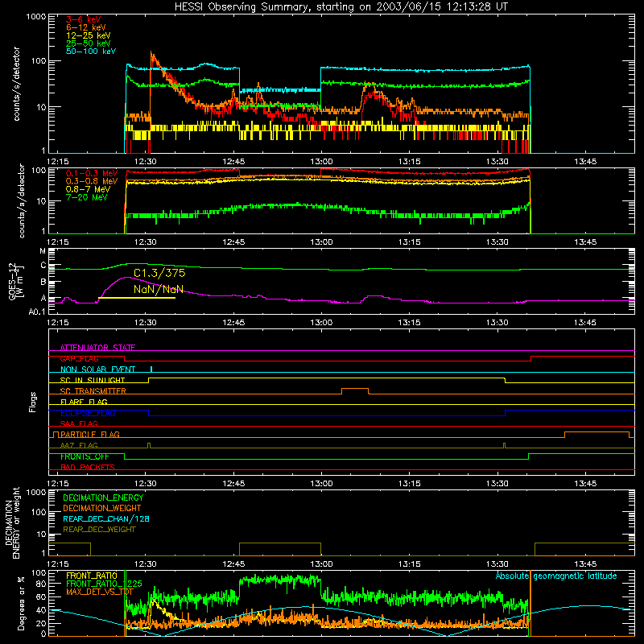This screenshot has width=644, height=644.
Task: Click the MAX_DET_VS_TOT legend label
Action: tap(100, 592)
